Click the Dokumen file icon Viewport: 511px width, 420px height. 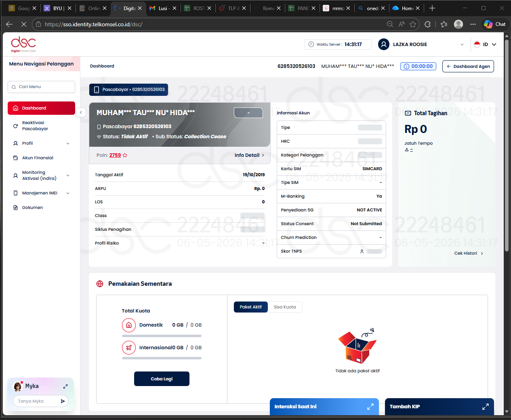(x=15, y=207)
